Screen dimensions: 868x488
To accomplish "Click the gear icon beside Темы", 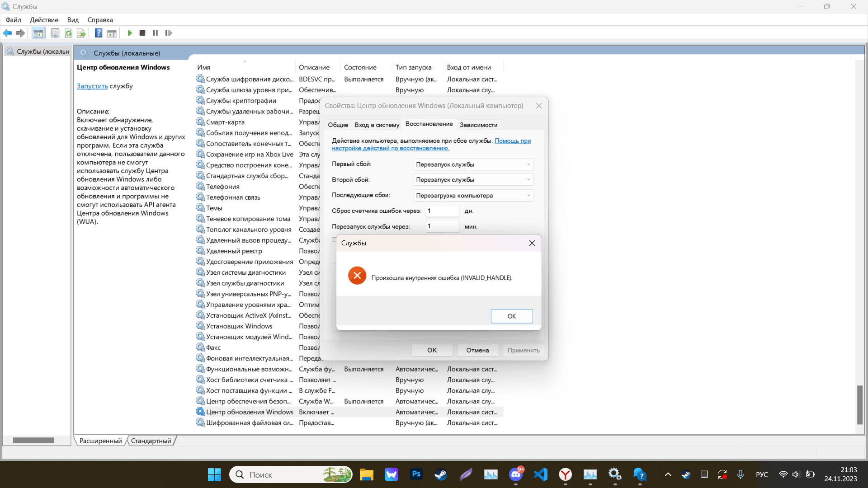I will click(200, 208).
